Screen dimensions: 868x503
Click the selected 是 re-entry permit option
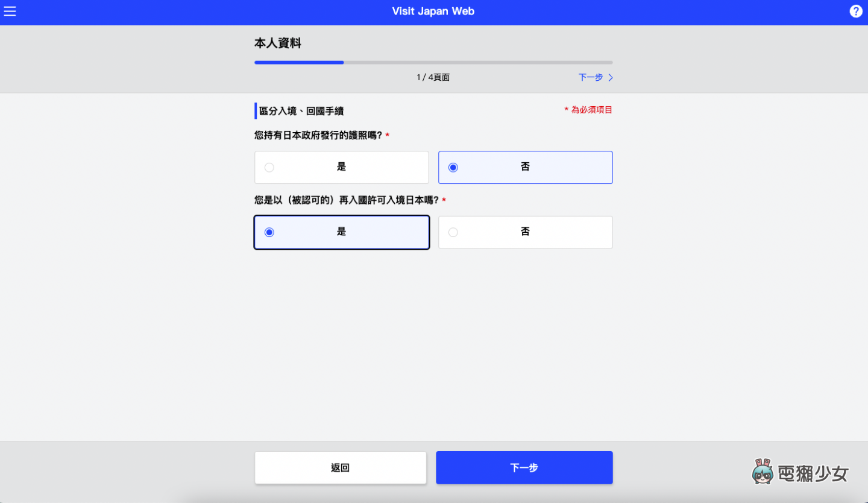coord(341,232)
